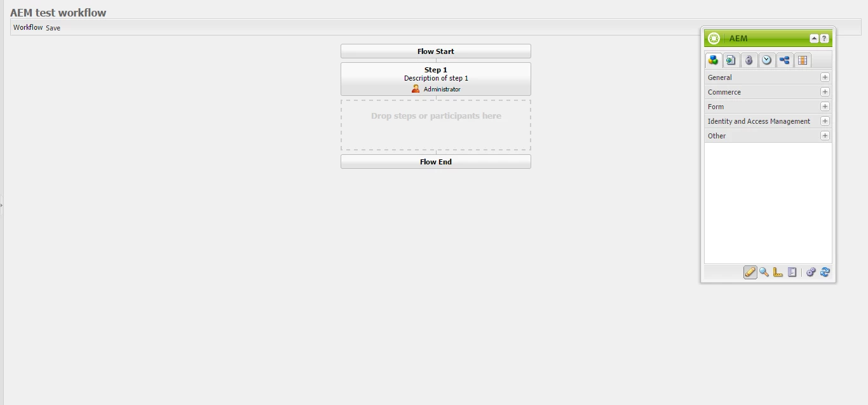868x405 pixels.
Task: Click the Save button
Action: [53, 28]
